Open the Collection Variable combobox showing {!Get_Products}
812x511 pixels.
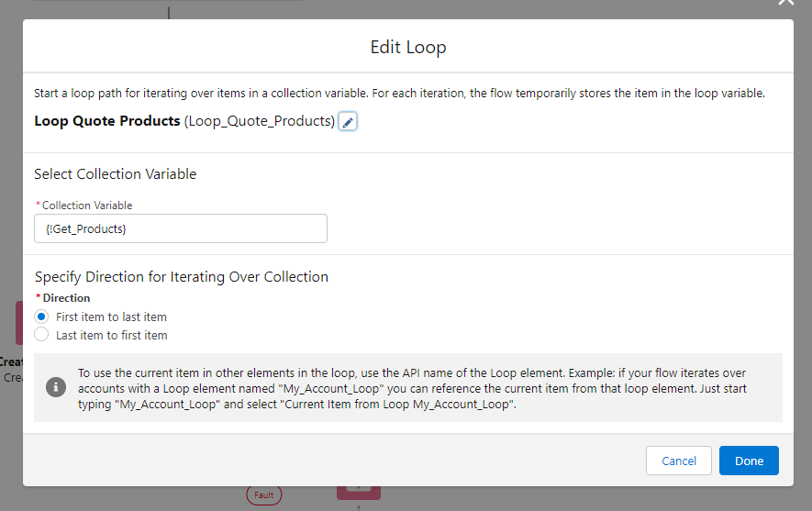pos(180,228)
